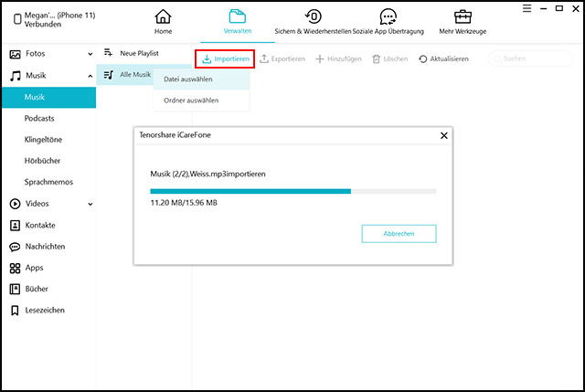Image resolution: width=585 pixels, height=392 pixels.
Task: Choose Ordner auswählen from import menu
Action: 201,101
